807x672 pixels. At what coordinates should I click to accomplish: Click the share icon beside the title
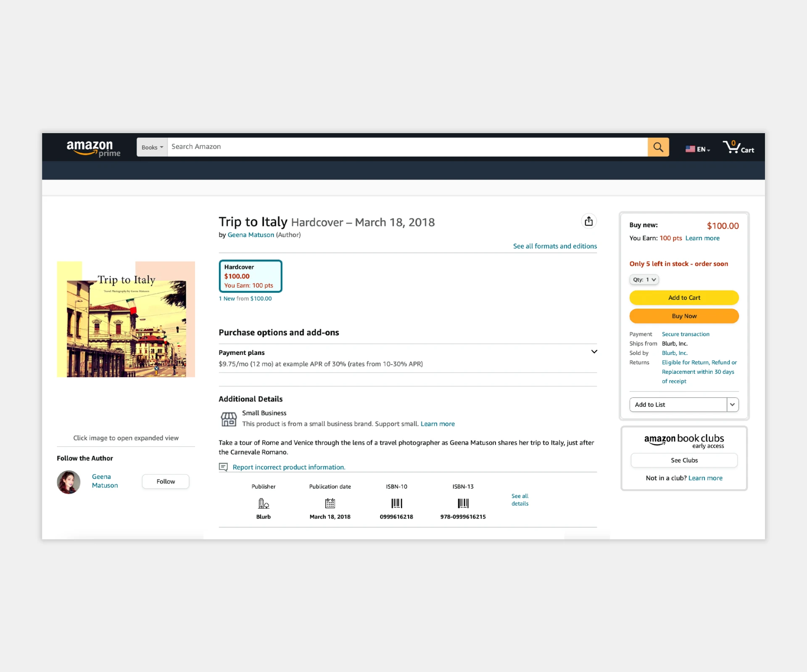coord(588,221)
